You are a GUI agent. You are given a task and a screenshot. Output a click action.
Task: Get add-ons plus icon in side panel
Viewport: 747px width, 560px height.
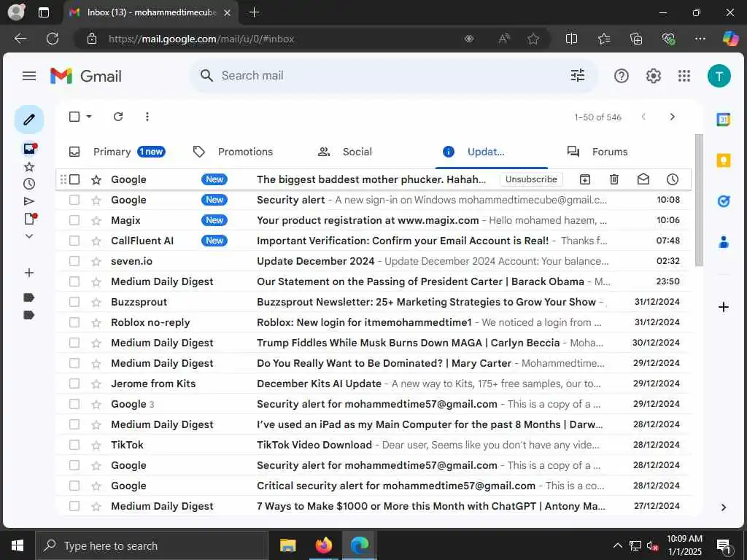723,307
